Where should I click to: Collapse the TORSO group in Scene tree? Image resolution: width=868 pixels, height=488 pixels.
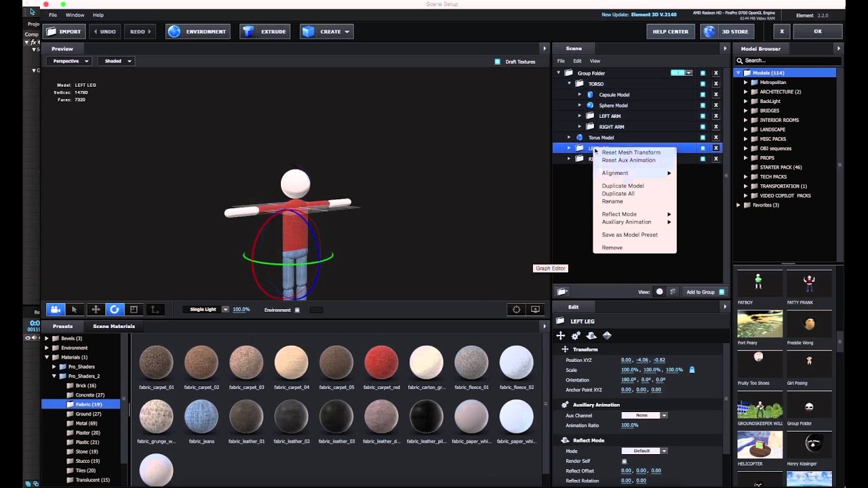pyautogui.click(x=570, y=84)
